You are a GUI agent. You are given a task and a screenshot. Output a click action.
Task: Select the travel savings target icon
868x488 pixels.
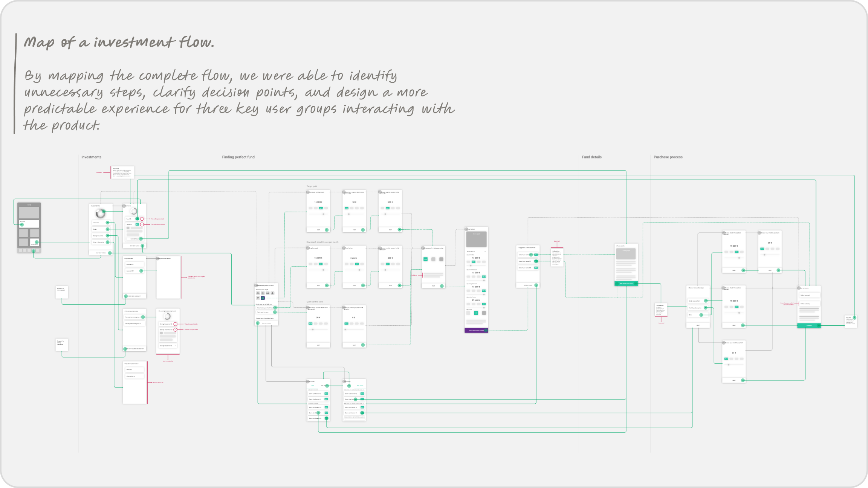(x=268, y=293)
